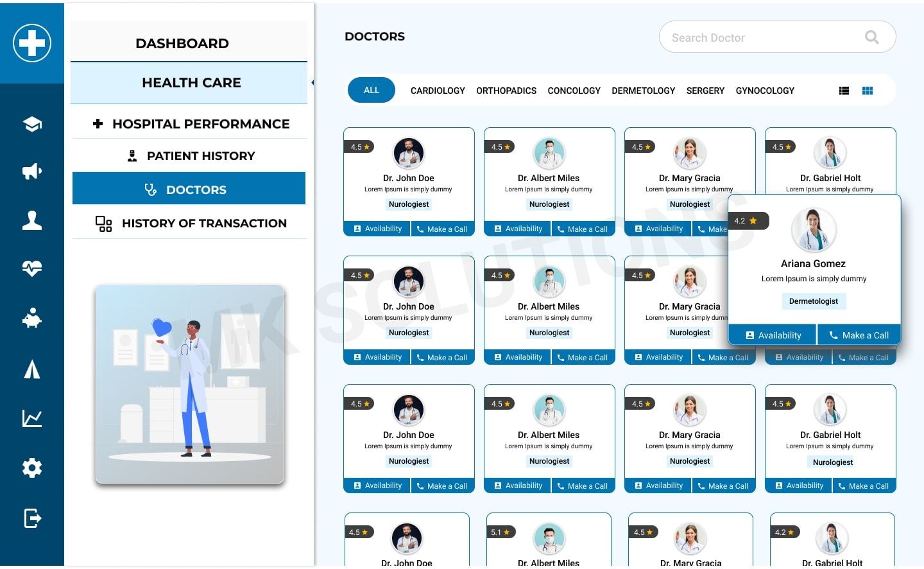Open the Dashboard header section
The image size is (924, 569).
(182, 44)
